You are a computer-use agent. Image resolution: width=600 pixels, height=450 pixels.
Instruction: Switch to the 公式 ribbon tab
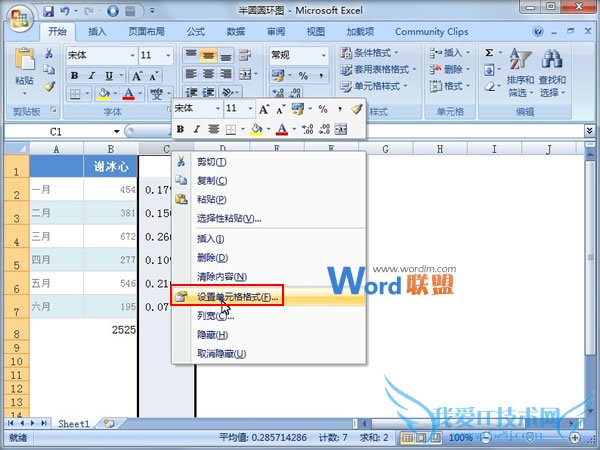[x=196, y=31]
